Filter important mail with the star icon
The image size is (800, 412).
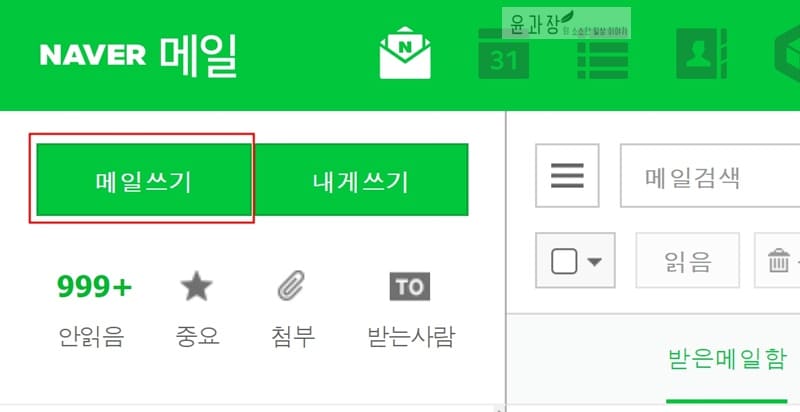click(x=196, y=287)
